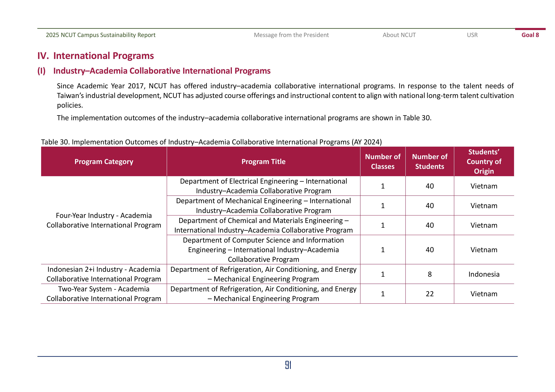Select the Goal 8 header tab
This screenshot has height=392, width=555.
pyautogui.click(x=530, y=35)
